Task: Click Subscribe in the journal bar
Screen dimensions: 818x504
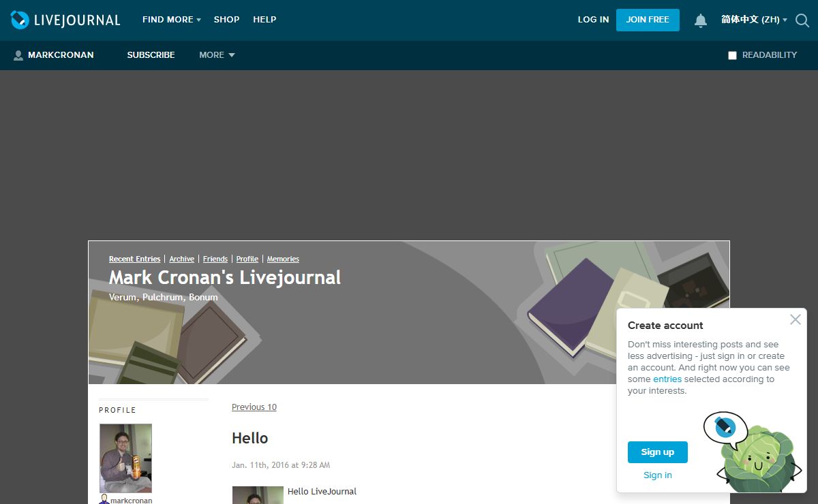Action: 151,55
